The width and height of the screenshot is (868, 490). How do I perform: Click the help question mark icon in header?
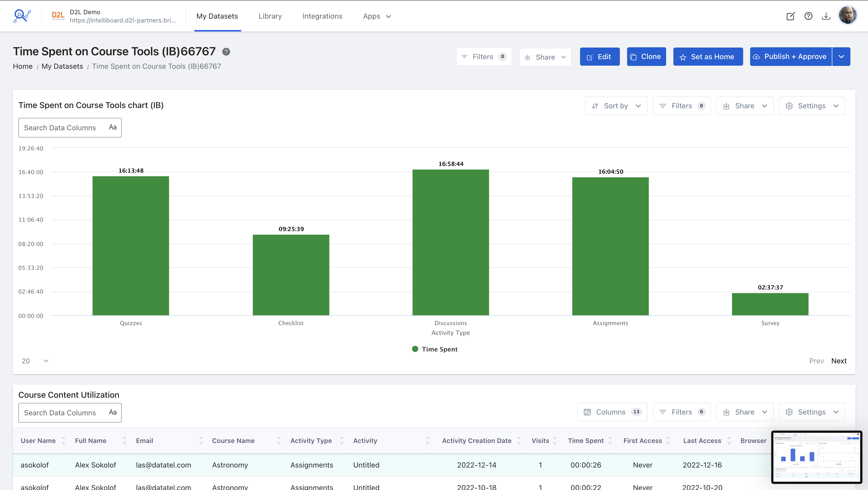[808, 16]
